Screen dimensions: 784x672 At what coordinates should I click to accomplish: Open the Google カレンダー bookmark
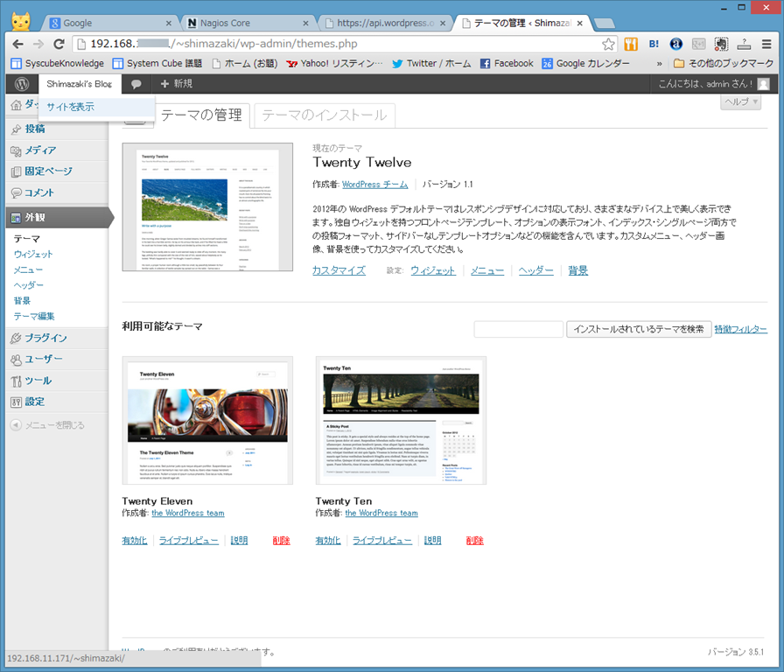[x=586, y=64]
